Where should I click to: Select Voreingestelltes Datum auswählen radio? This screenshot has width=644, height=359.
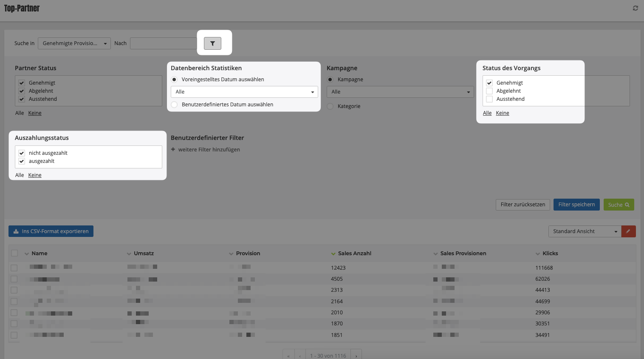coord(174,80)
